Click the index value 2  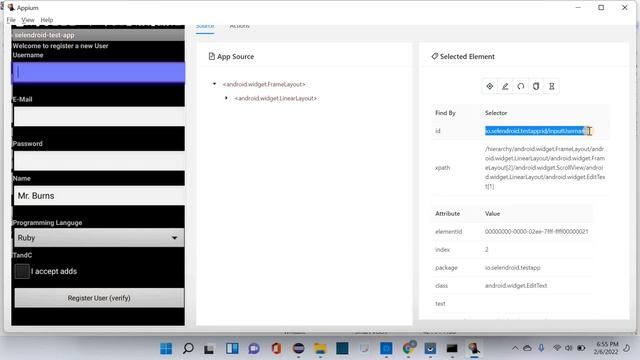(487, 249)
